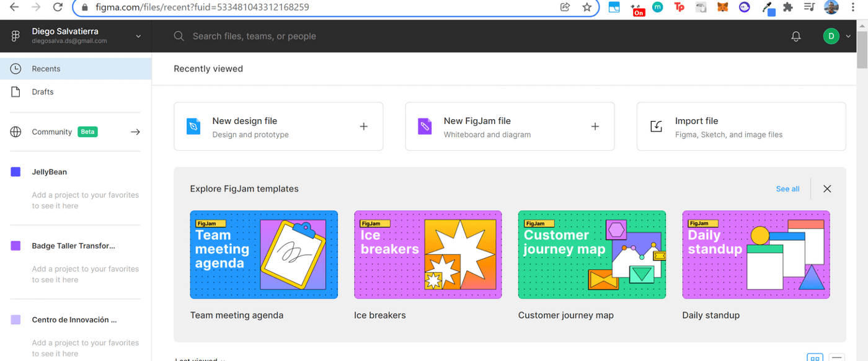Viewport: 868px width, 361px height.
Task: Click the Figma logo icon
Action: point(16,36)
